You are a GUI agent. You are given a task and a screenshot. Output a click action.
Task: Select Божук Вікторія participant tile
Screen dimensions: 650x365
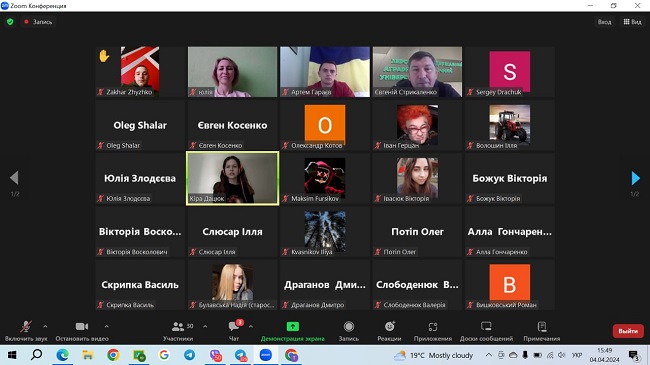coord(510,178)
